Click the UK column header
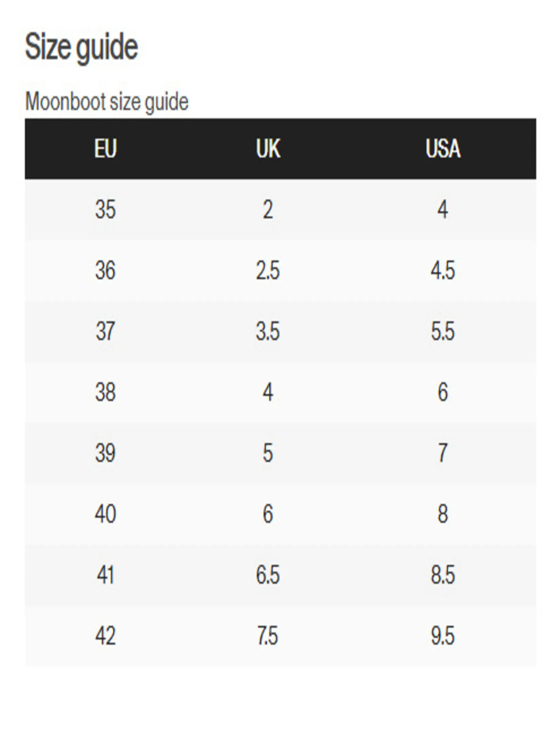Viewport: 560px width, 746px height. (x=268, y=149)
